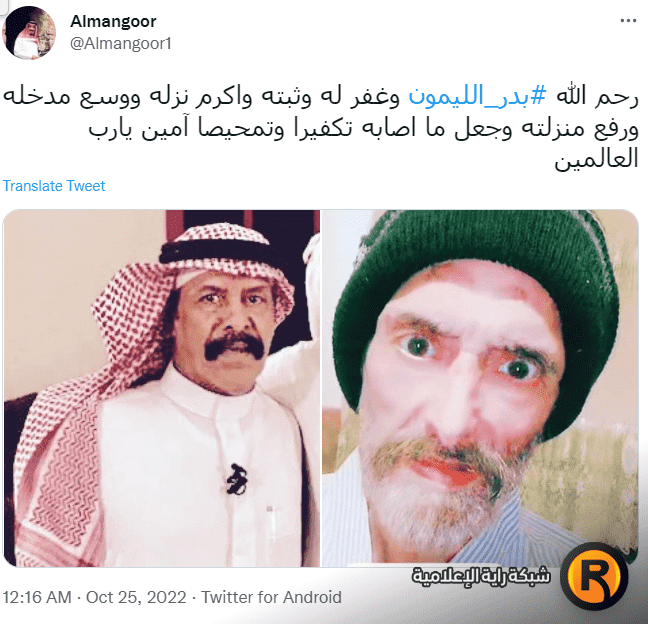The image size is (648, 624).
Task: Open the Twitter for Android source link
Action: [x=271, y=598]
